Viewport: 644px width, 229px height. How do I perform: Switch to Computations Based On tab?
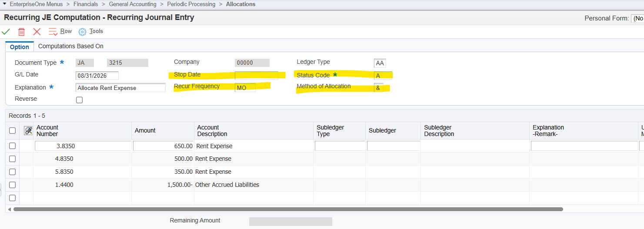pyautogui.click(x=71, y=46)
